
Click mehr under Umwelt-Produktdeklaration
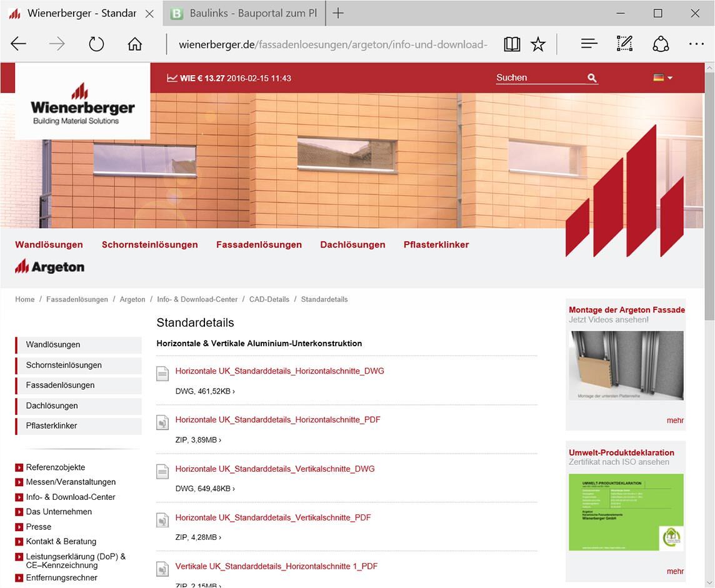(676, 572)
